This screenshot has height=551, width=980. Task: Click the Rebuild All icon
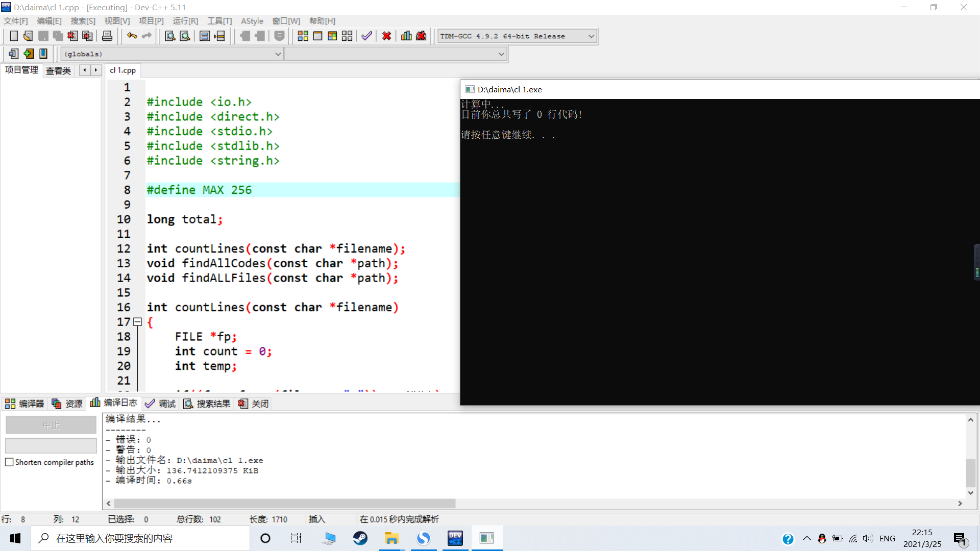coord(347,36)
